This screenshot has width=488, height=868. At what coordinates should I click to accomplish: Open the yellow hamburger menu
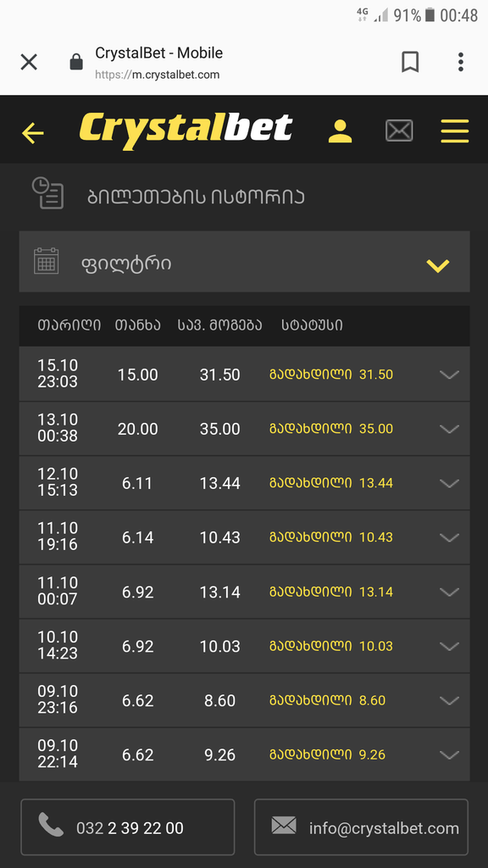[x=455, y=131]
